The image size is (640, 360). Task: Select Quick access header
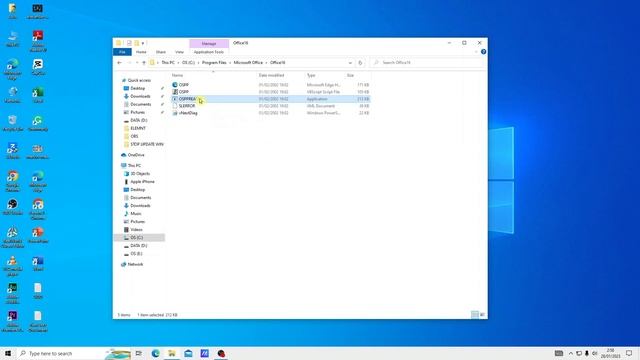click(x=139, y=80)
